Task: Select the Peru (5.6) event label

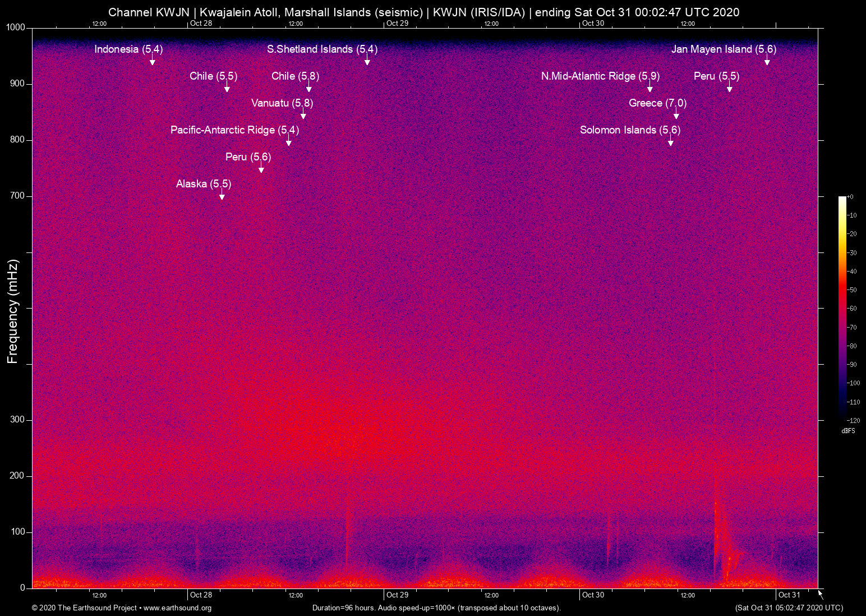Action: (248, 157)
